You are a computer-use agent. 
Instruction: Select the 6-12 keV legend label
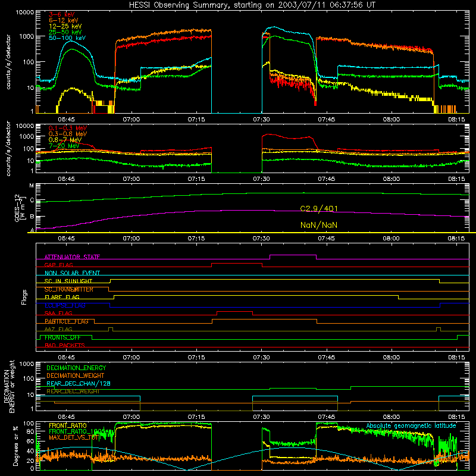[x=64, y=20]
